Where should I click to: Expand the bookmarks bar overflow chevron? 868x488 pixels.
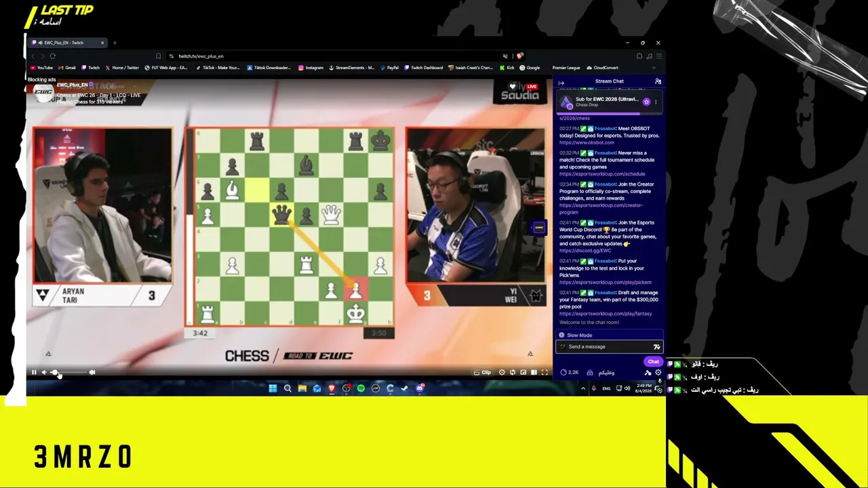(654, 68)
